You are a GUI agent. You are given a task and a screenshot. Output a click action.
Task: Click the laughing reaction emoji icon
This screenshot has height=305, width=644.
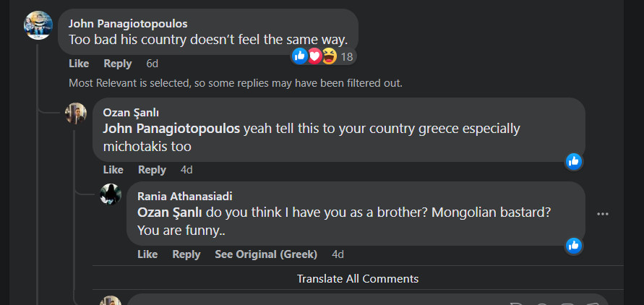click(x=329, y=56)
